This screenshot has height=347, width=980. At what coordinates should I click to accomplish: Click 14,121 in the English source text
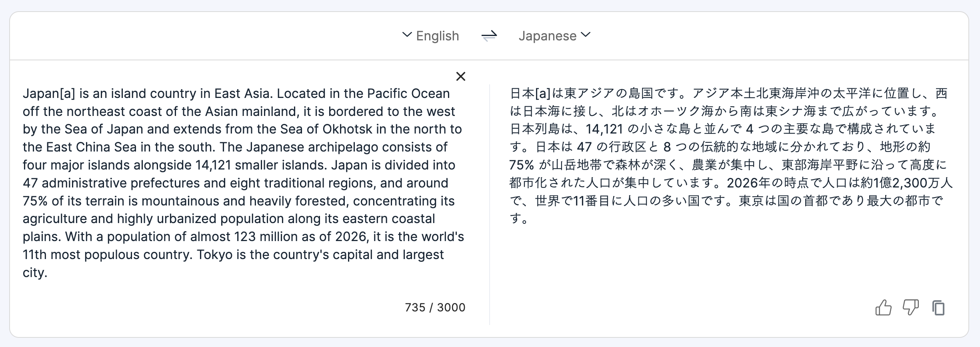(213, 165)
